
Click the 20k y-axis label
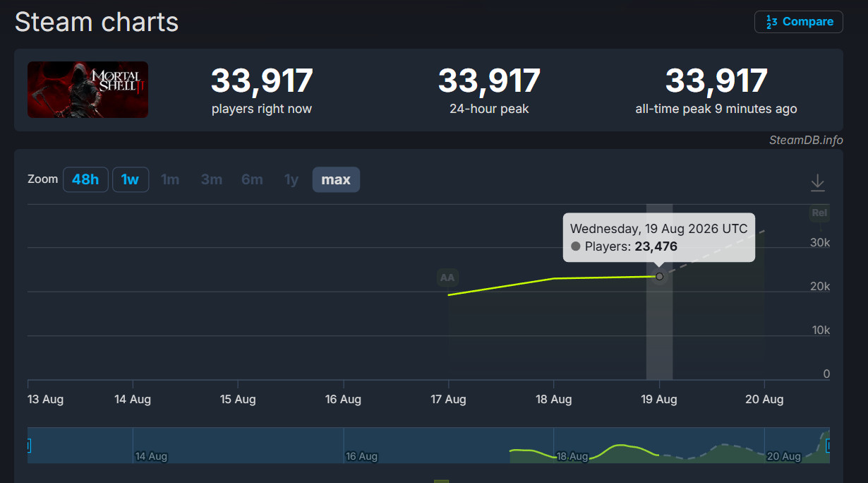820,286
